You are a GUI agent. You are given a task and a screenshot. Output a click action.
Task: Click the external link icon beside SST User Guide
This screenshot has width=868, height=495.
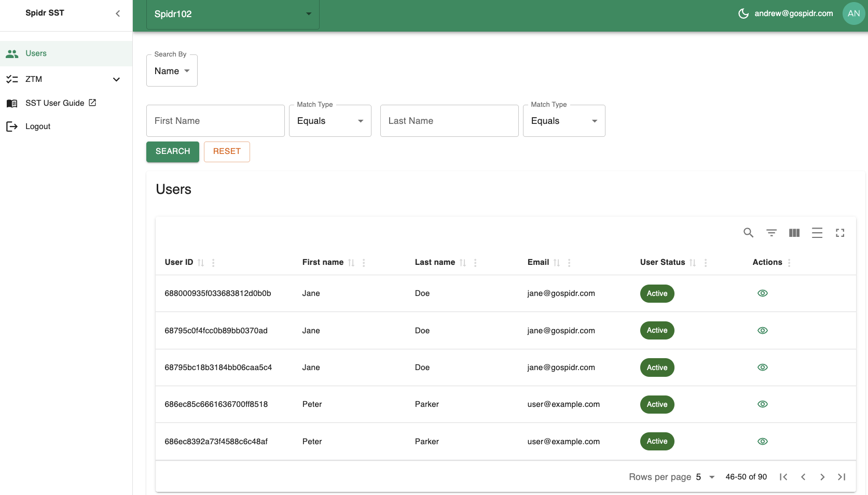click(92, 103)
